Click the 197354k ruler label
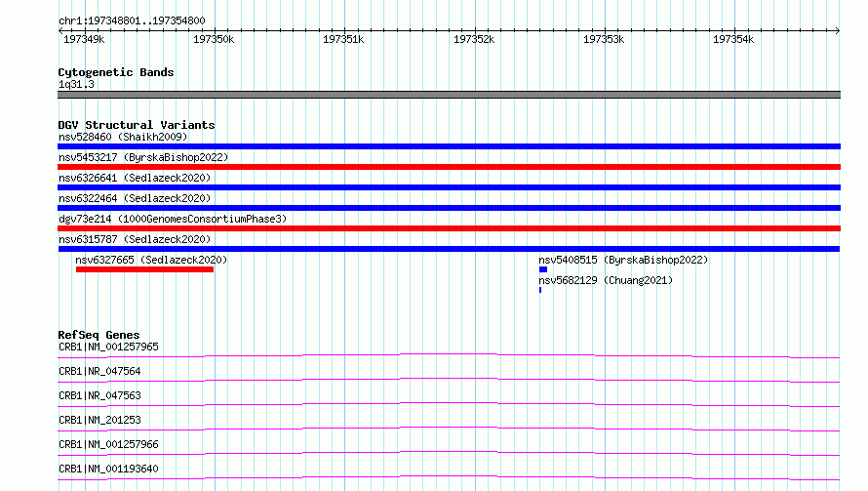Image resolution: width=868 pixels, height=491 pixels. [733, 39]
